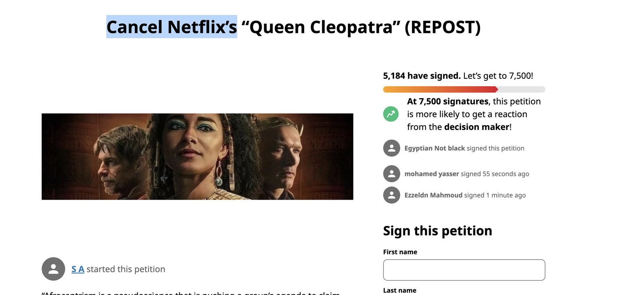Screen dimensions: 644x295
Task: Click the "Last name" field label
Action: click(x=400, y=290)
